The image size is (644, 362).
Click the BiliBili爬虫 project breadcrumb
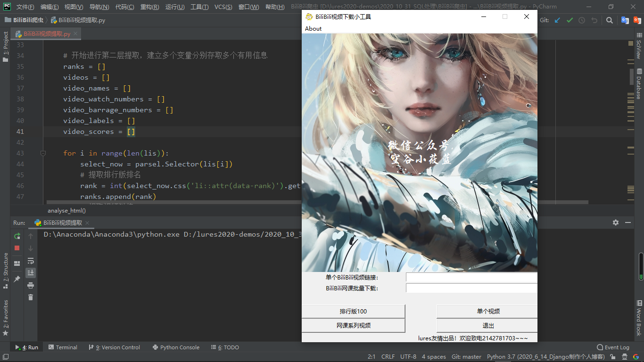[x=24, y=20]
